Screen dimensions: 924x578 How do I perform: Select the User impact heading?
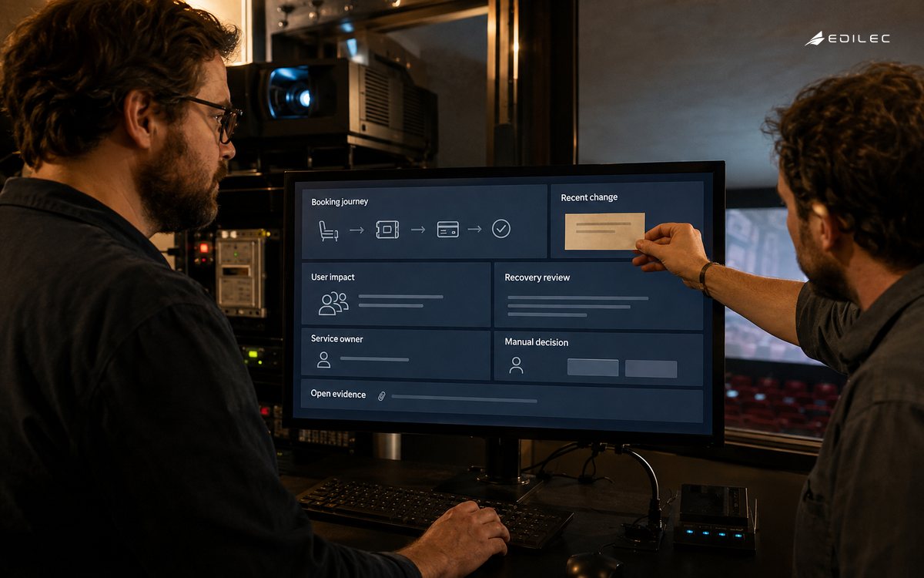333,277
